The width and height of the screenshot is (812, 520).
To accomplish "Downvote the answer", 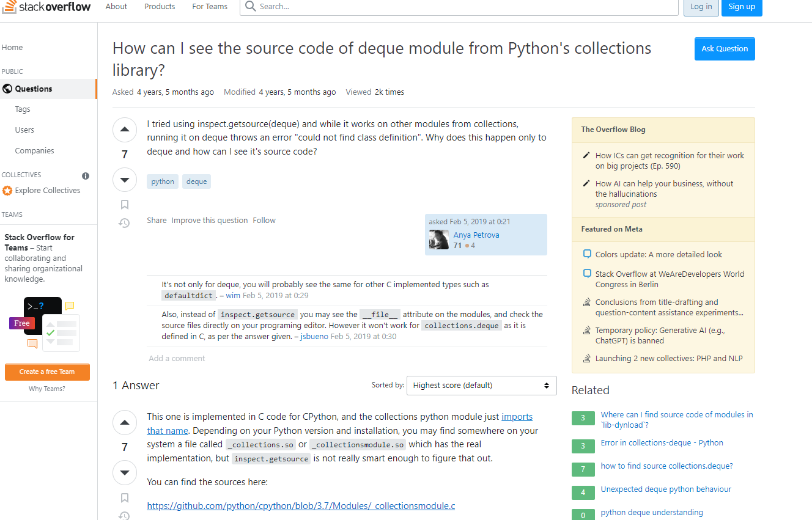I will coord(125,472).
